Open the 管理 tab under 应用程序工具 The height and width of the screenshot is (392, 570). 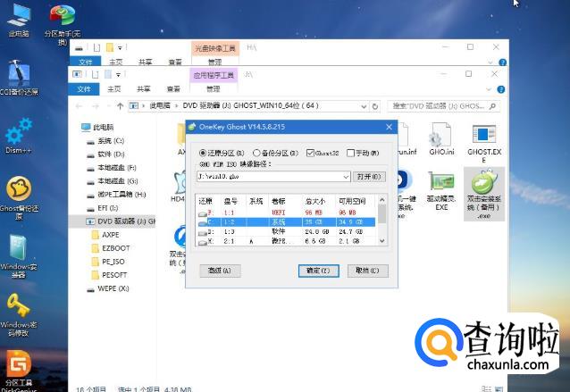click(x=214, y=89)
